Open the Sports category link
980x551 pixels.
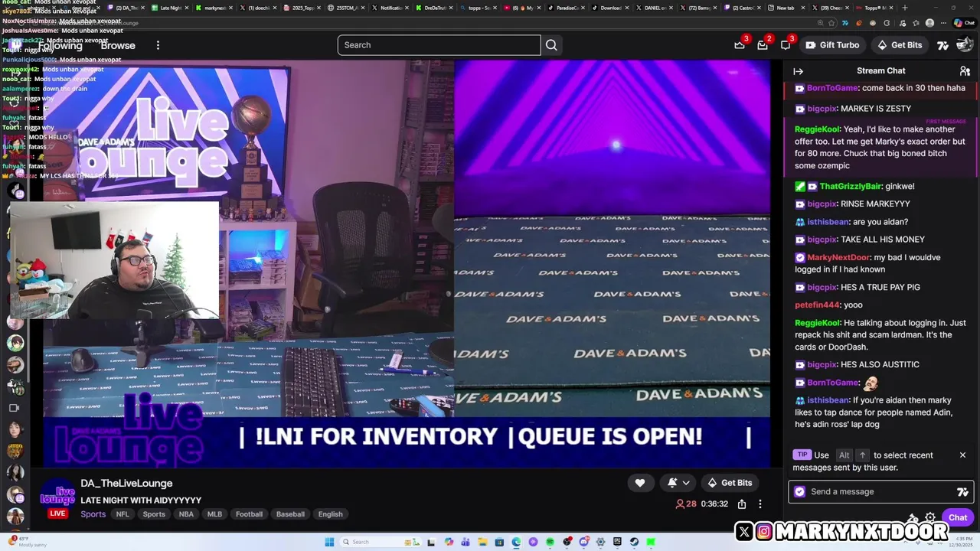click(x=93, y=514)
